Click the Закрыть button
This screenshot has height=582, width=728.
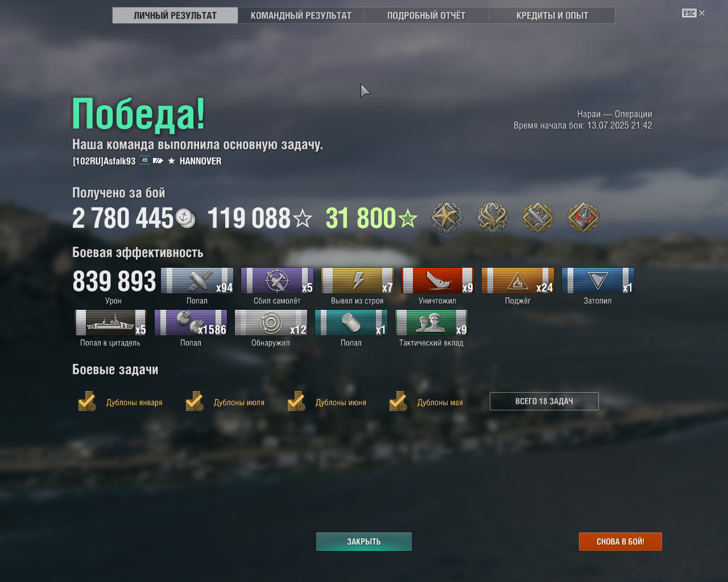pos(364,542)
